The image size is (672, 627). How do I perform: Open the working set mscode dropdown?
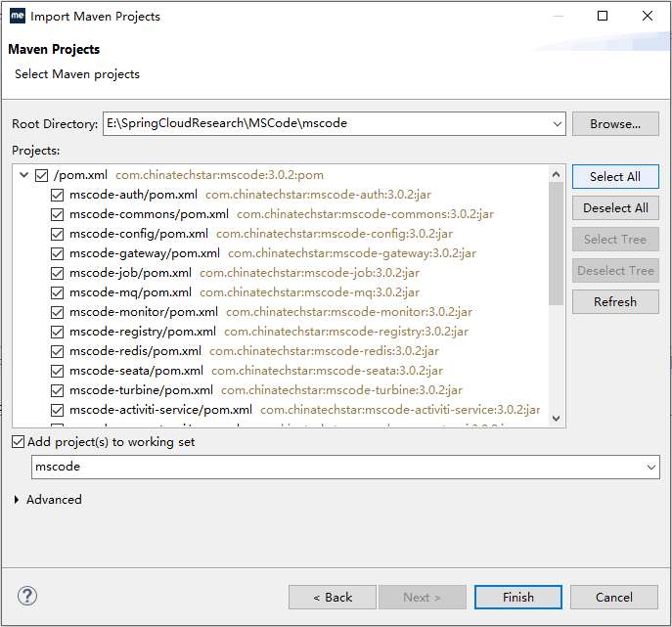[651, 468]
